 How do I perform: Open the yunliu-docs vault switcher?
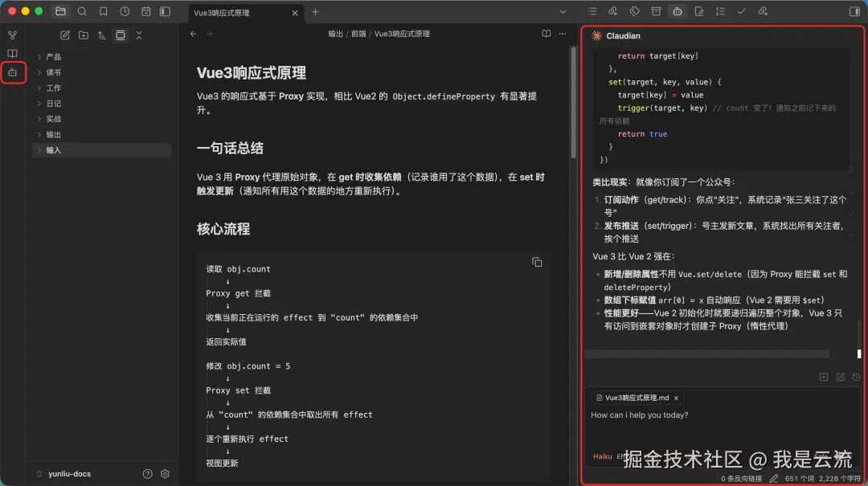[x=63, y=474]
